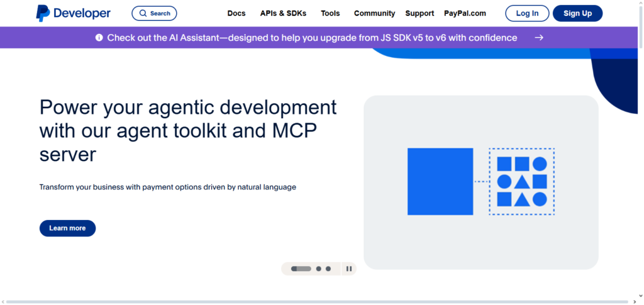Jump to the second carousel slide dot

[319, 269]
